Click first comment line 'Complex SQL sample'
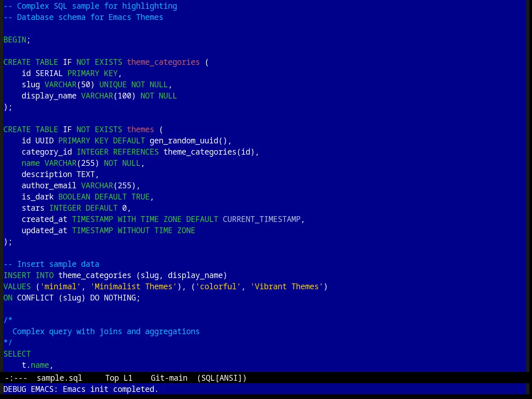Screen dimensions: 532x399 pyautogui.click(x=90, y=6)
